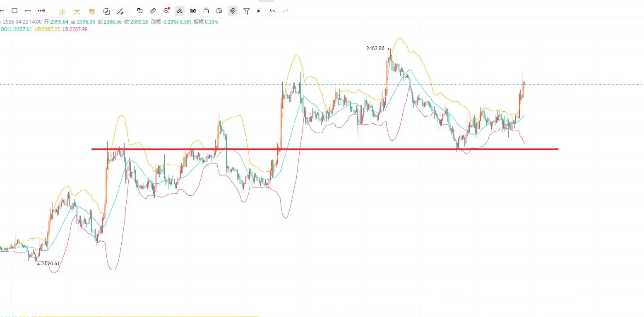Click the LB:2267.98 lower band label

[x=75, y=29]
